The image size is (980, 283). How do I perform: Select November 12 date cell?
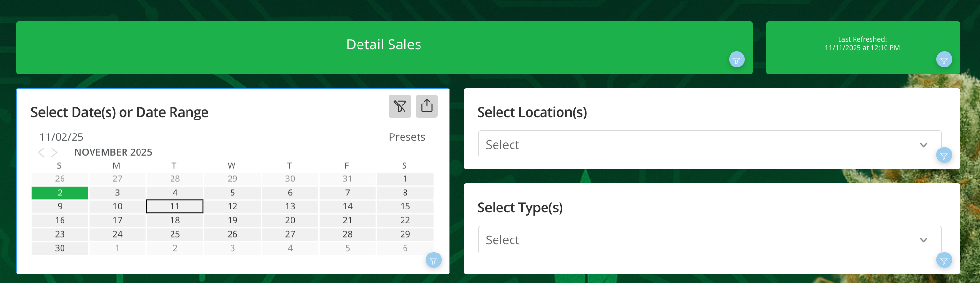pyautogui.click(x=233, y=206)
